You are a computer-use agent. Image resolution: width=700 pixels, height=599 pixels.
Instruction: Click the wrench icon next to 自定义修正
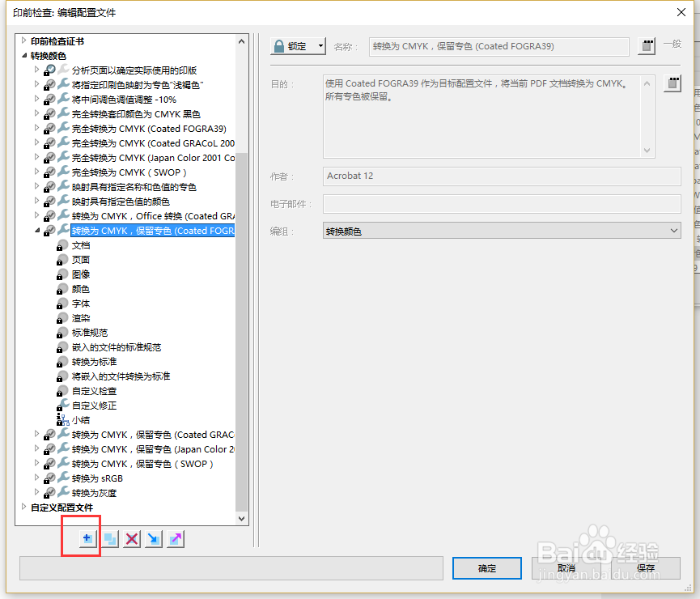pyautogui.click(x=63, y=405)
